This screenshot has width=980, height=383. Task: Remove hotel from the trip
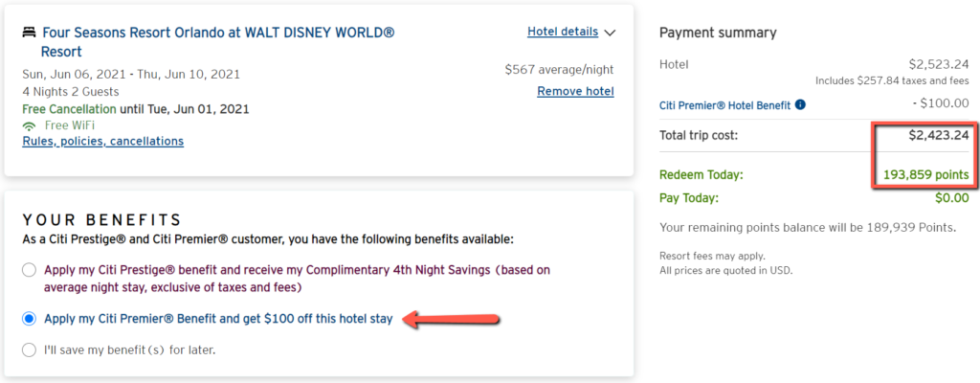[575, 92]
